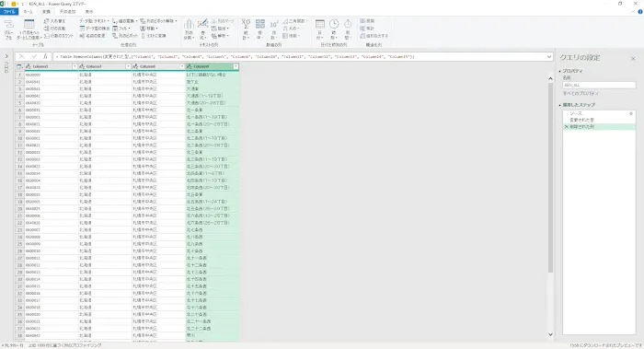
Task: Click the gear icon on ソース step
Action: pos(631,113)
